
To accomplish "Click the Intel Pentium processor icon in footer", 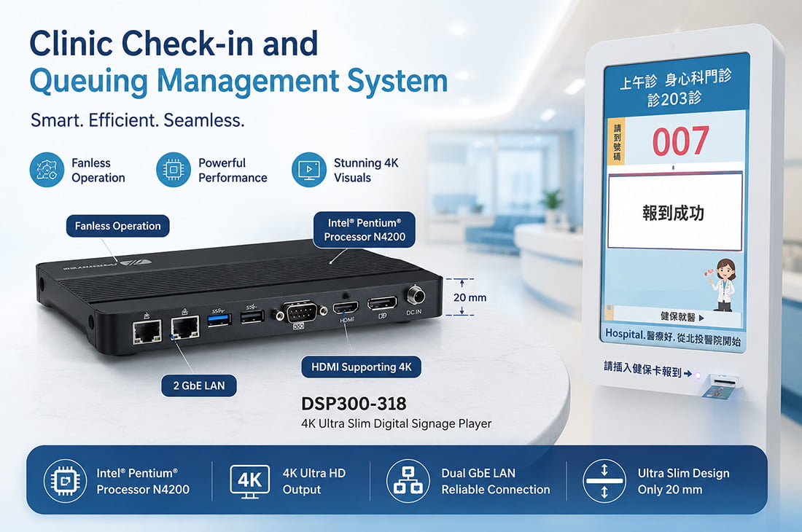I will tap(65, 481).
